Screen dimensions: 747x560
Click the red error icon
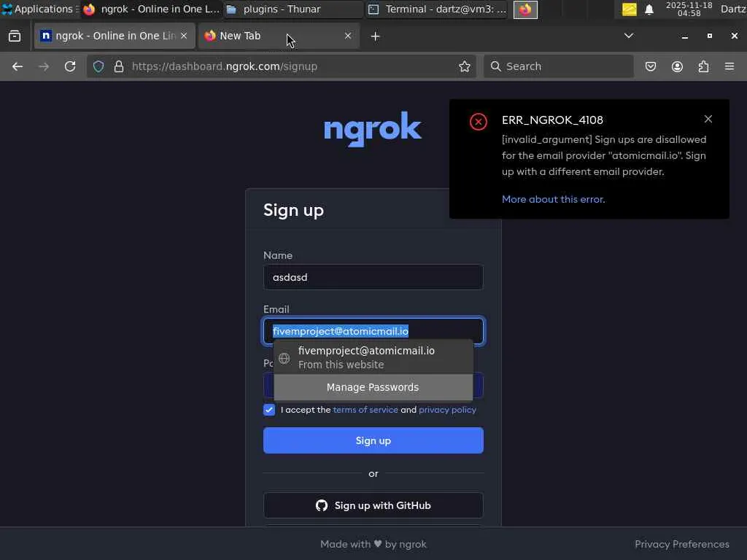[479, 122]
